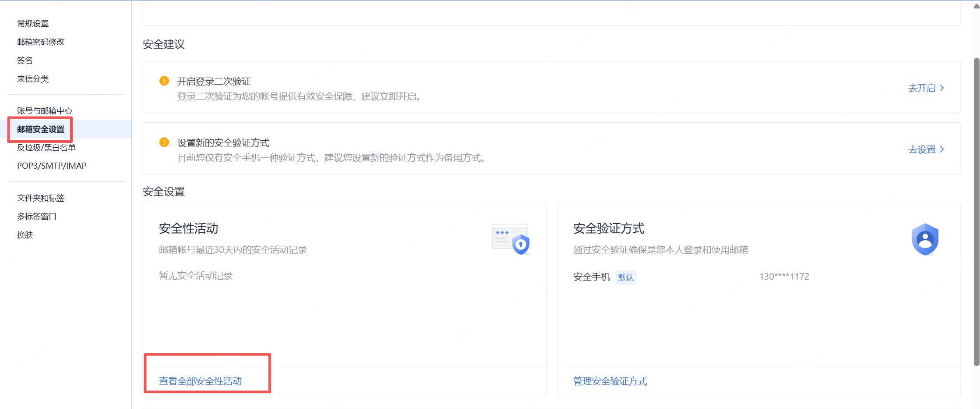The height and width of the screenshot is (409, 980).
Task: Select 账号与邮箱中心 in the sidebar
Action: click(45, 111)
